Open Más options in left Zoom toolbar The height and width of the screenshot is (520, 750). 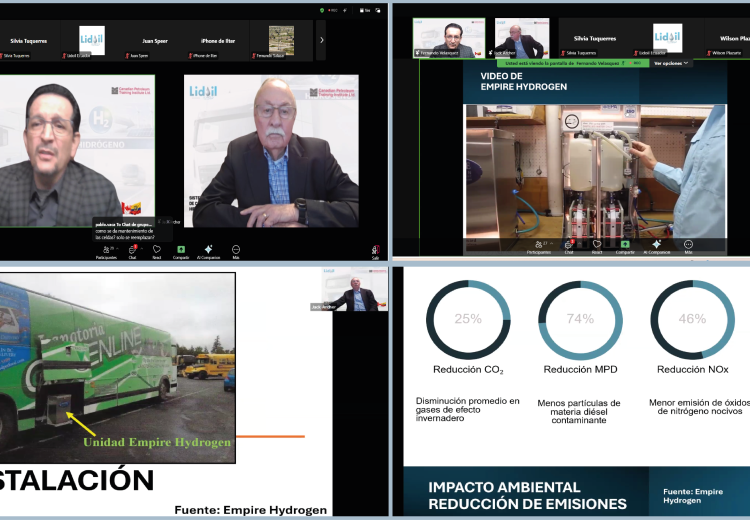coord(236,249)
